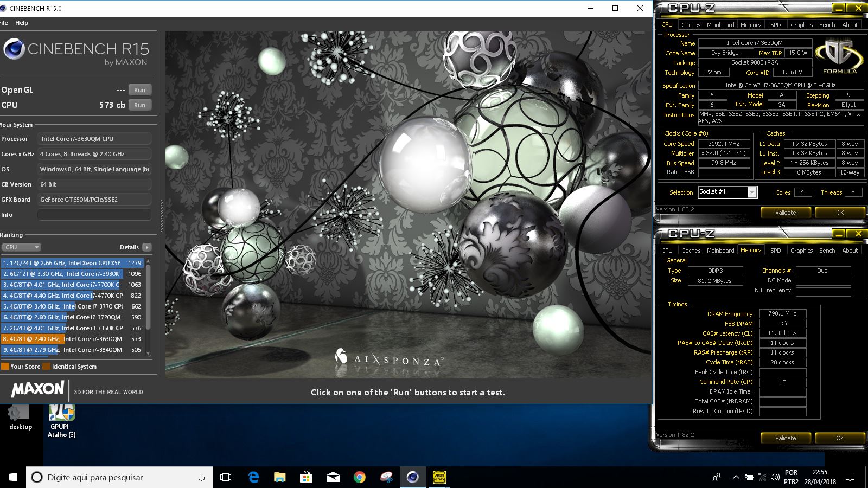Switch to SPD tab in bottom CPU-Z window
The height and width of the screenshot is (488, 868).
click(x=776, y=251)
